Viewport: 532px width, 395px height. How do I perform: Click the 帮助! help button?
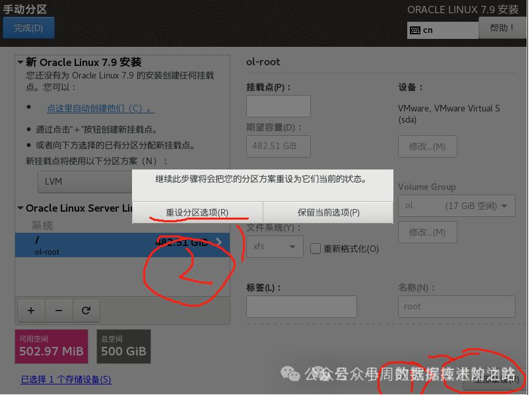502,28
